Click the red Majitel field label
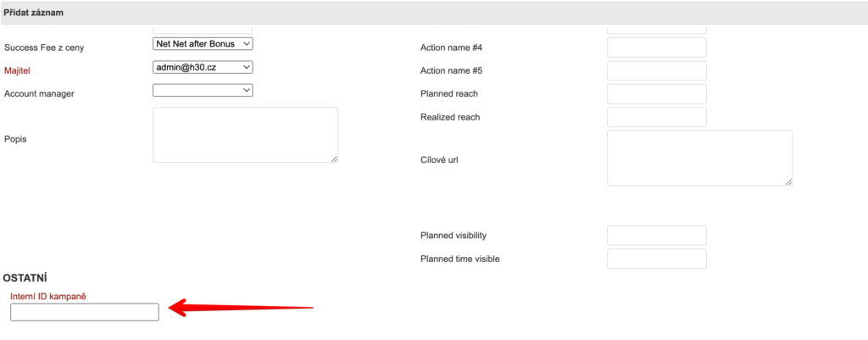Image resolution: width=868 pixels, height=340 pixels. pos(23,70)
